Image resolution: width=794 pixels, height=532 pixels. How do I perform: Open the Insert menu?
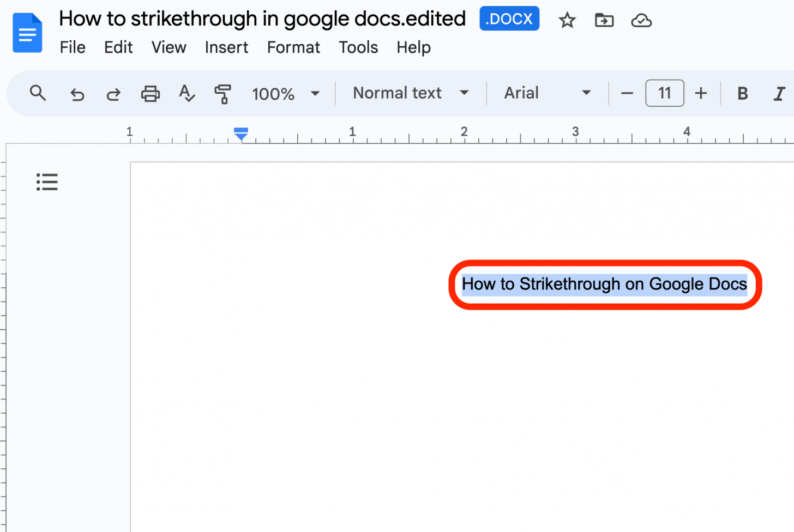point(226,47)
